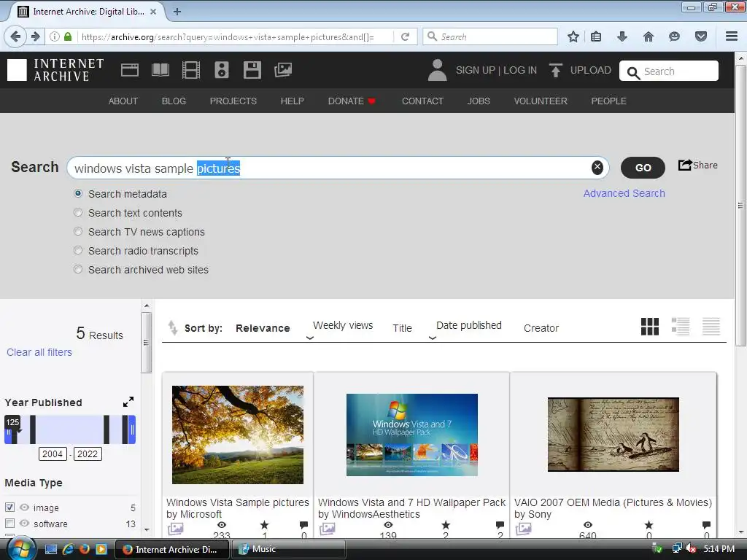Clear the search query with X button

(597, 167)
